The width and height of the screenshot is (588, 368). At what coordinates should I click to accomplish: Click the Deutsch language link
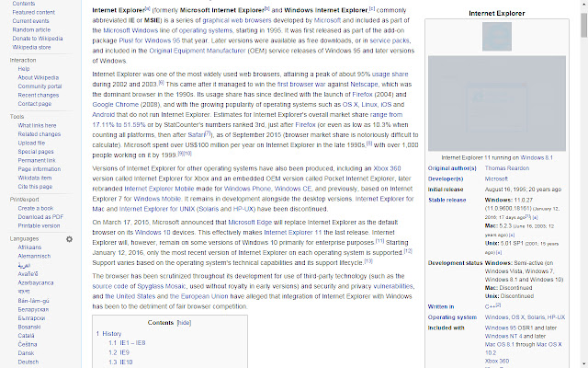point(28,362)
